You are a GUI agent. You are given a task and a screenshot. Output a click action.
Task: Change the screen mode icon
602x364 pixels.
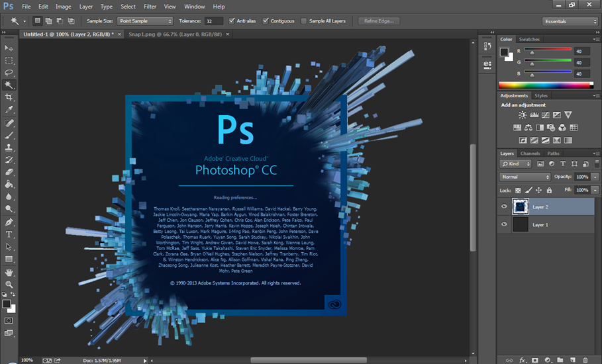point(9,333)
